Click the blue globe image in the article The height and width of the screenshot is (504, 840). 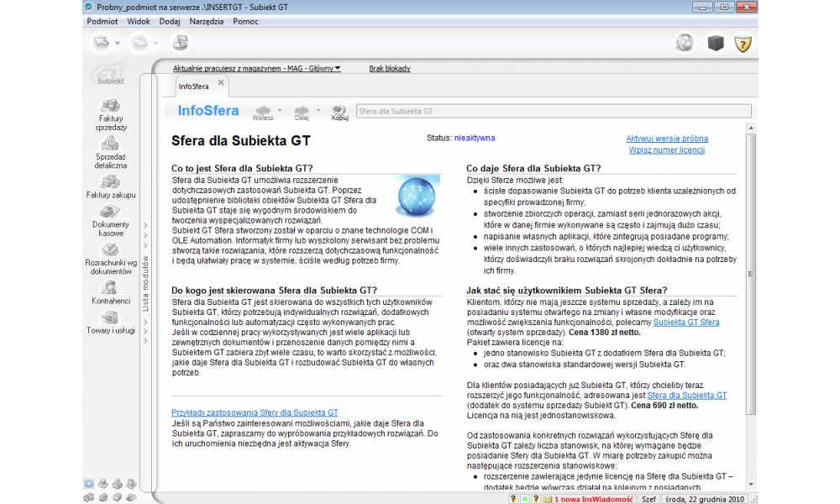click(417, 196)
